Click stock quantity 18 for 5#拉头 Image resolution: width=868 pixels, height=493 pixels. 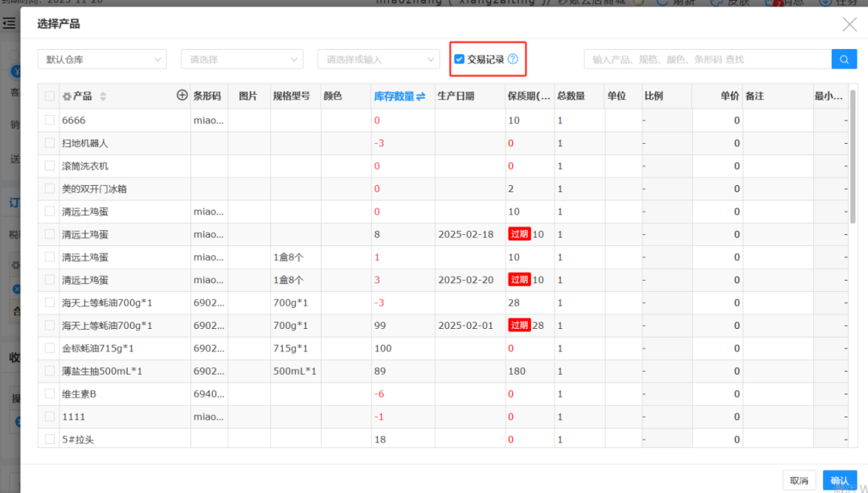379,439
